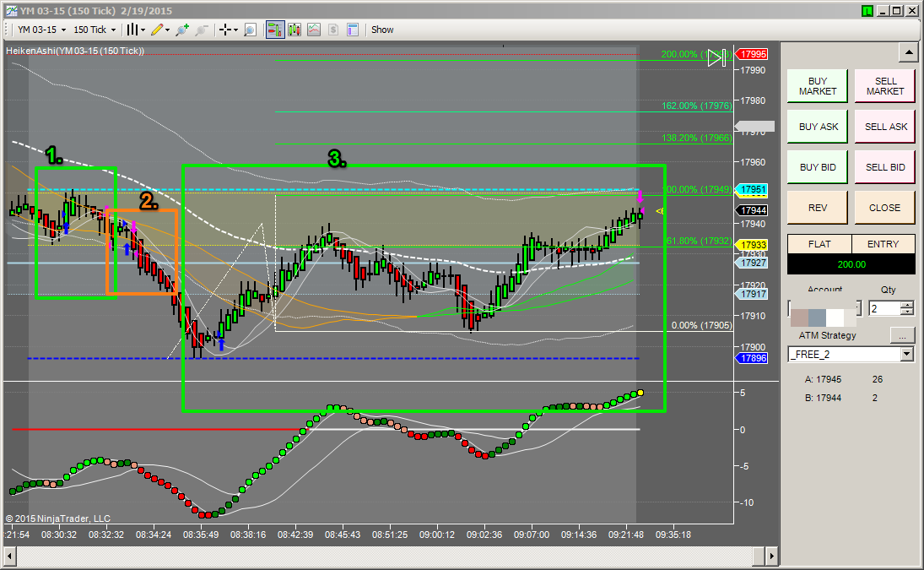Open the YM 03-15 instrument dropdown
Viewport: 924px width, 570px height.
click(41, 30)
